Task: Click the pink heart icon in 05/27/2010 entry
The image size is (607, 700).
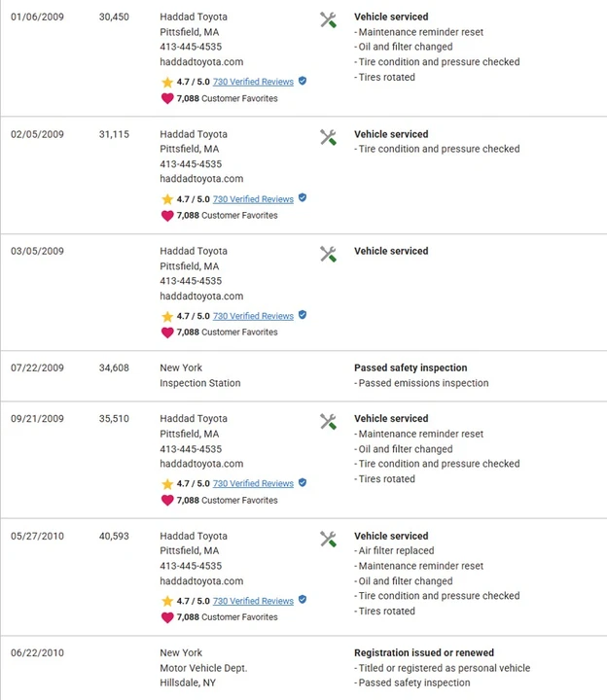Action: coord(167,617)
